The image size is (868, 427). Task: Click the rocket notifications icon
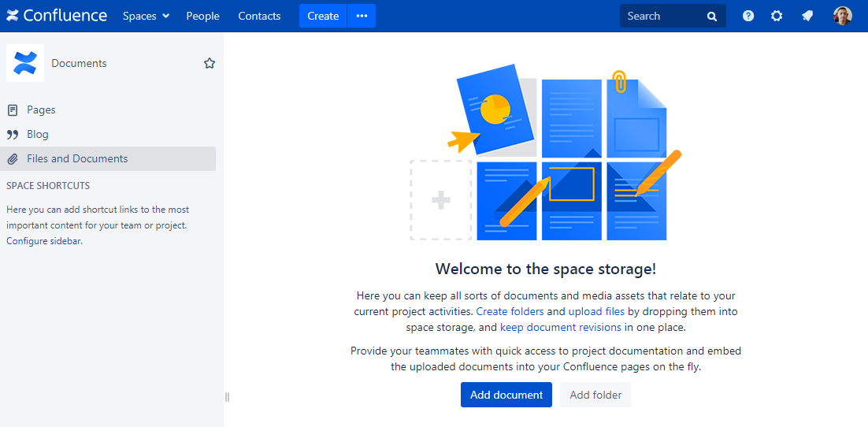(x=807, y=16)
